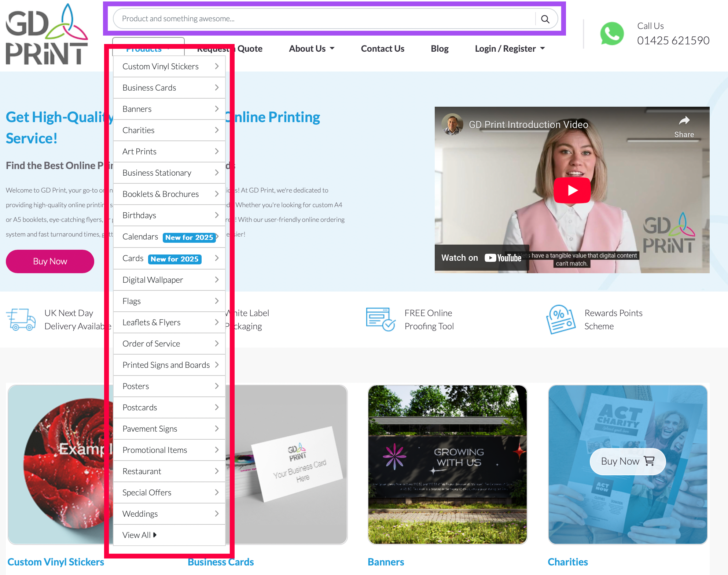Viewport: 728px width, 575px height.
Task: Click the online proofing tool icon
Action: point(380,319)
